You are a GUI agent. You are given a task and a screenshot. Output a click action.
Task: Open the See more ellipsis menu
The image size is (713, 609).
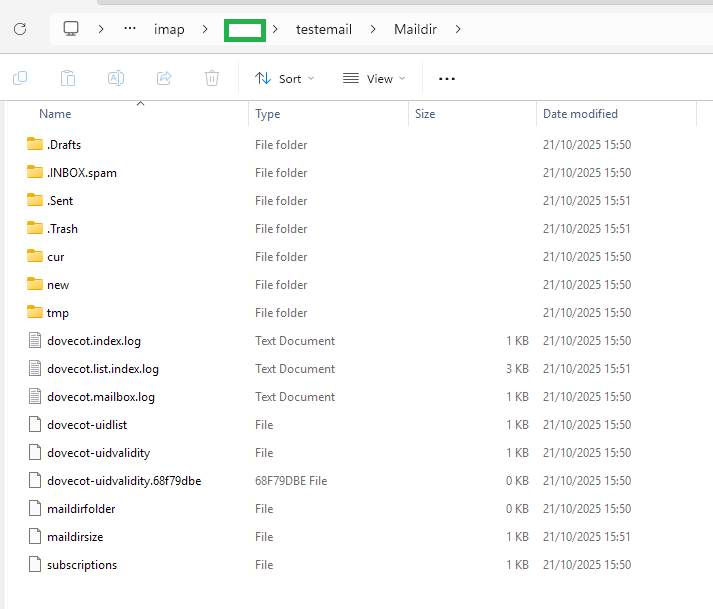pyautogui.click(x=447, y=78)
